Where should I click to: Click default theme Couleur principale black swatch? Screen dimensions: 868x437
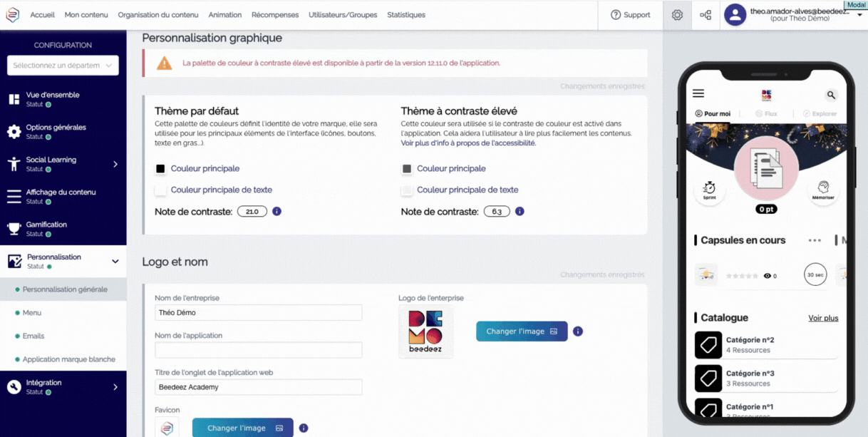pos(160,169)
